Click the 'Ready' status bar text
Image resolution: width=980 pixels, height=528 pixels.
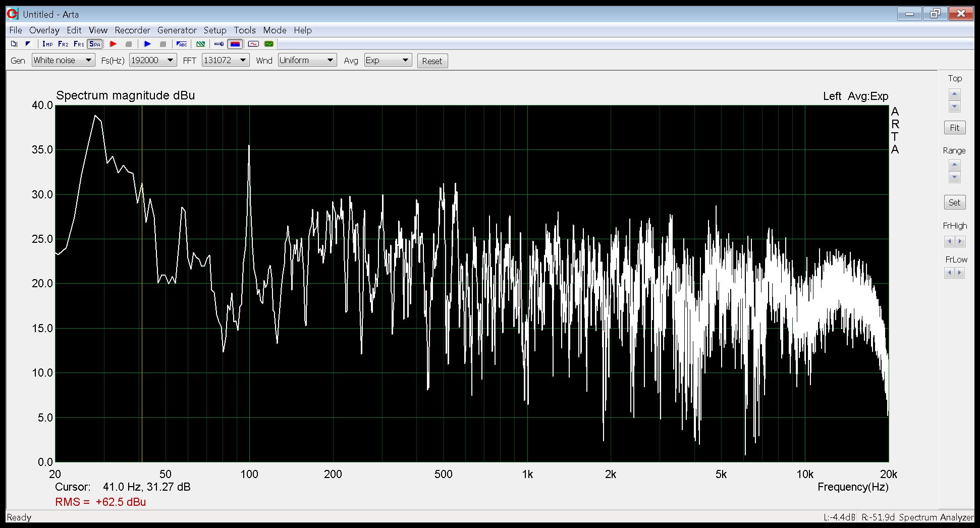(19, 517)
